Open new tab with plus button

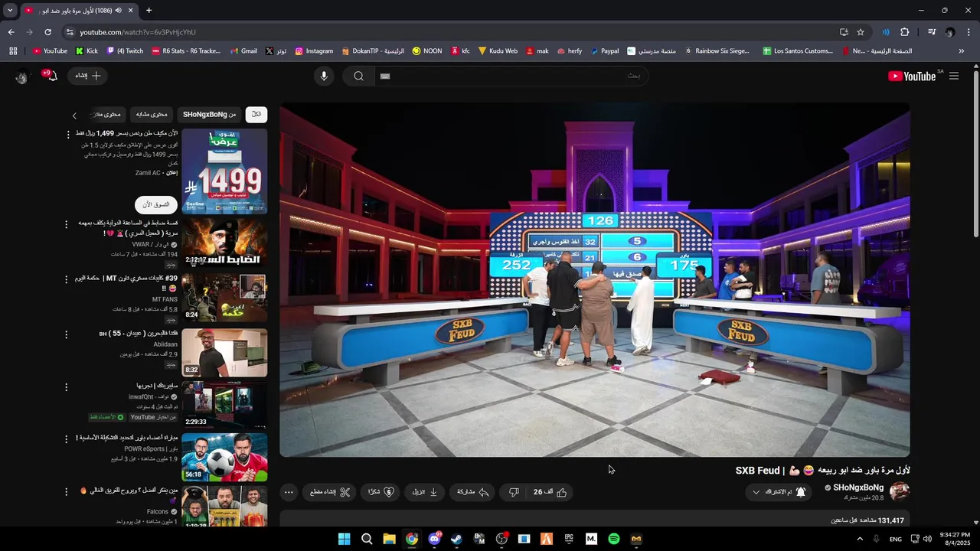(149, 10)
